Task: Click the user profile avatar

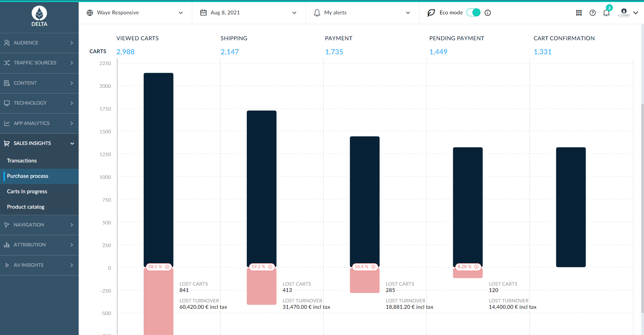Action: (624, 12)
